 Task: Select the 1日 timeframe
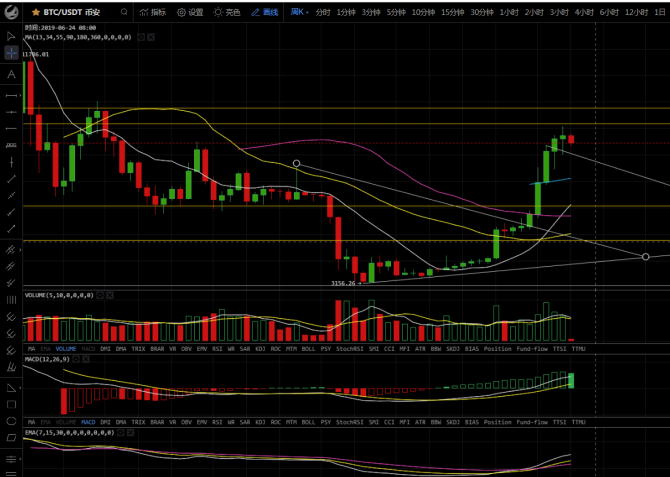click(662, 12)
